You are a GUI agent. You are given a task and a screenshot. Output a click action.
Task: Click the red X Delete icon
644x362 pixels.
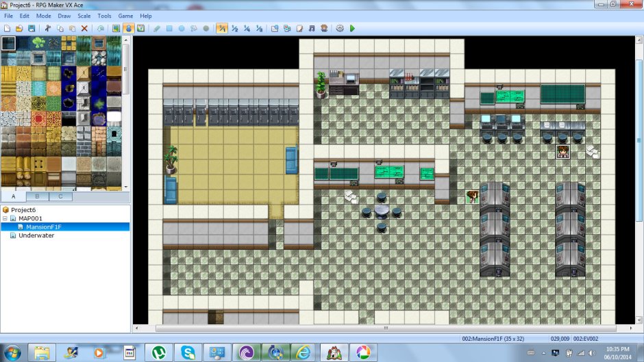[x=84, y=28]
